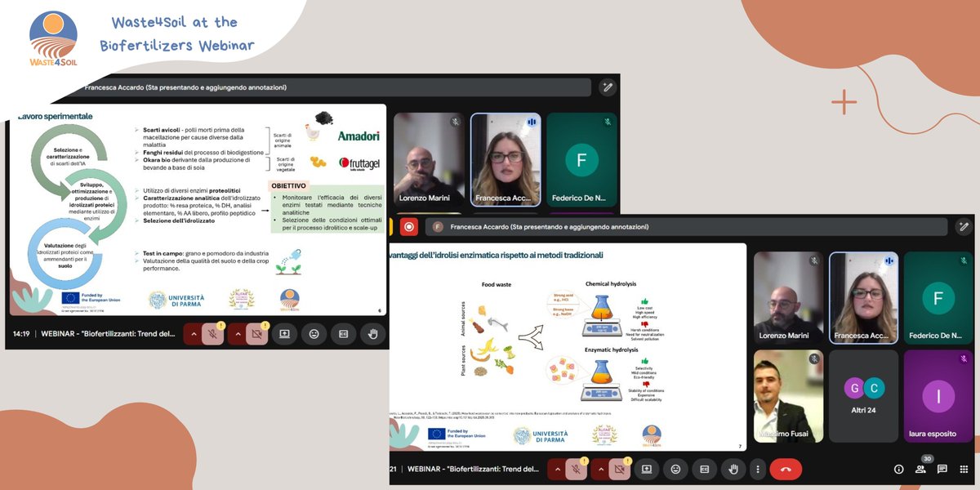Start screen presenting in front Meet window
The height and width of the screenshot is (490, 980).
tap(646, 469)
